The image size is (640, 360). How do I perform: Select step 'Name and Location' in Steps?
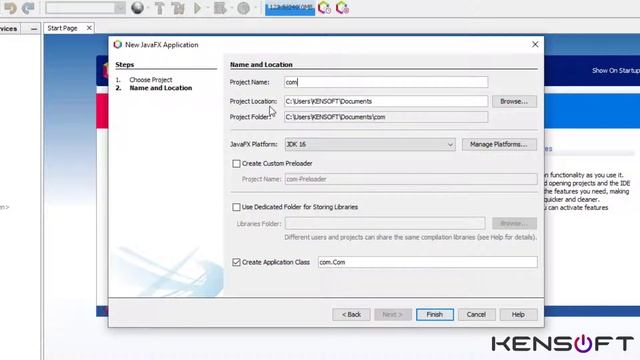161,88
